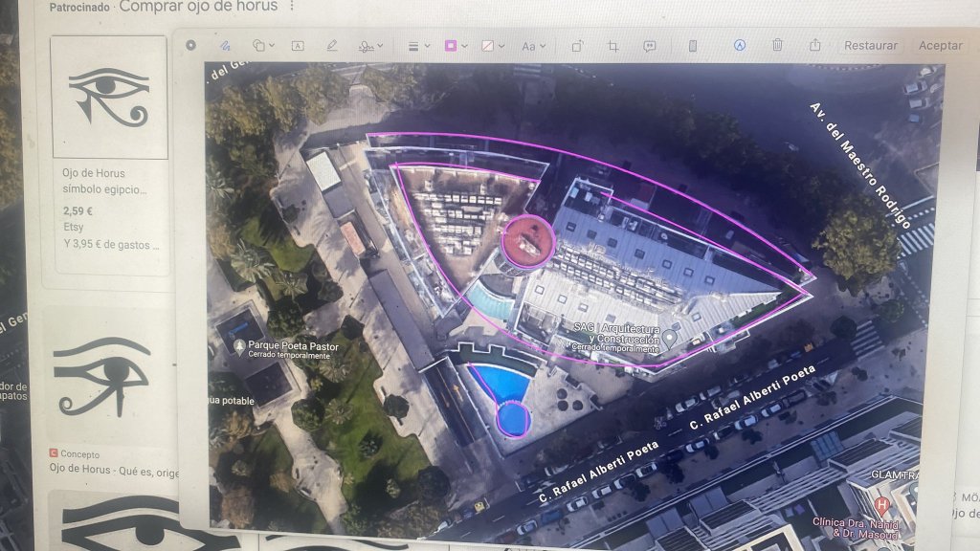The image size is (980, 551).
Task: Select the Crop tool
Action: tap(613, 45)
